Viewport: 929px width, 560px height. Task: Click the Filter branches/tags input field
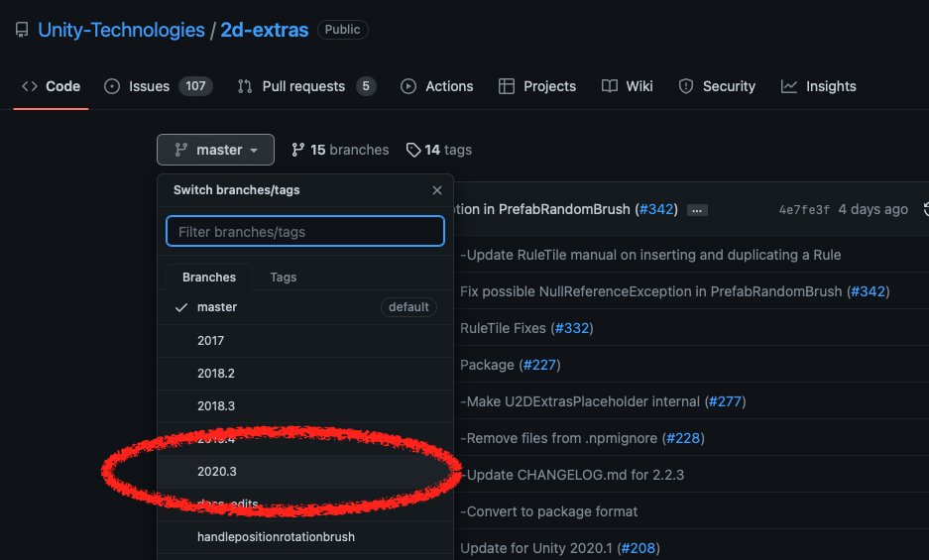click(x=305, y=232)
